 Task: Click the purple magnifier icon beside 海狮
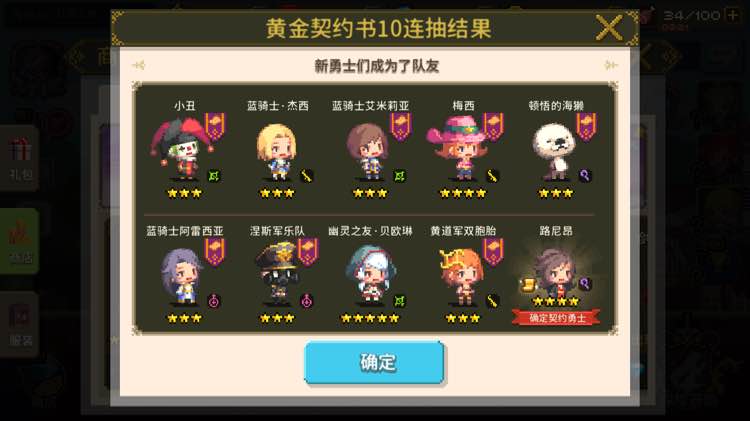[x=585, y=176]
